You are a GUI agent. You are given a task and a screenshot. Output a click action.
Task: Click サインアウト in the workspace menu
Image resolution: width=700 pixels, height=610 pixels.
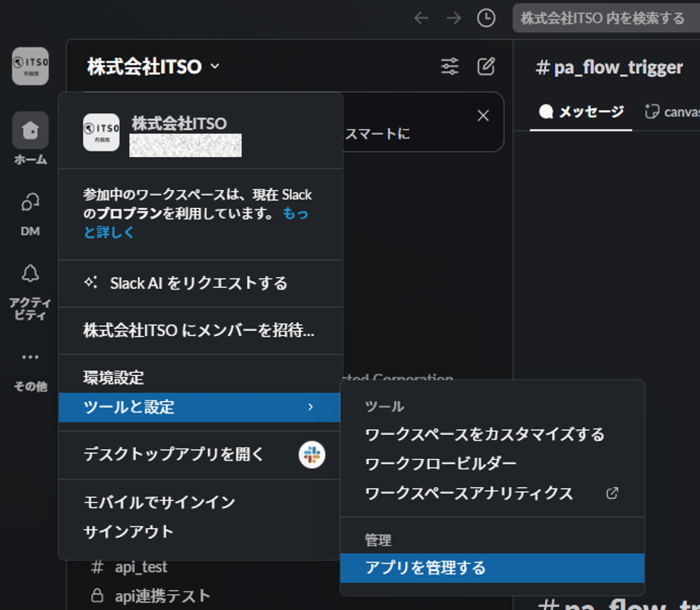[x=129, y=532]
